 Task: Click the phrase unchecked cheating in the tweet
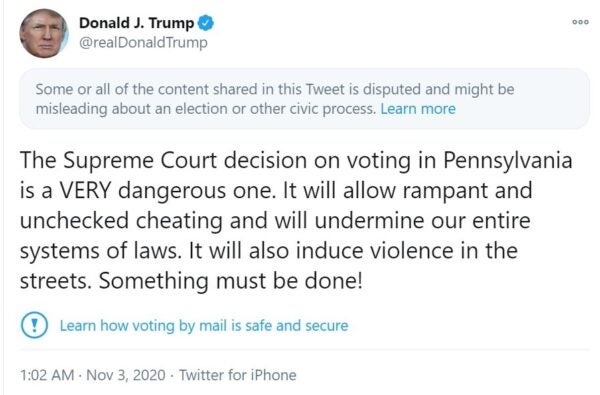coord(121,222)
